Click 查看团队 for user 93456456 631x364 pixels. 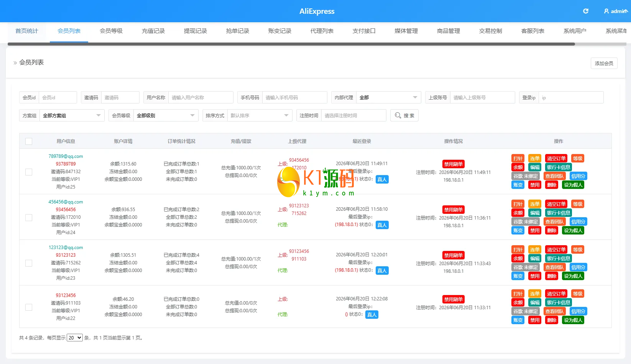point(555,222)
